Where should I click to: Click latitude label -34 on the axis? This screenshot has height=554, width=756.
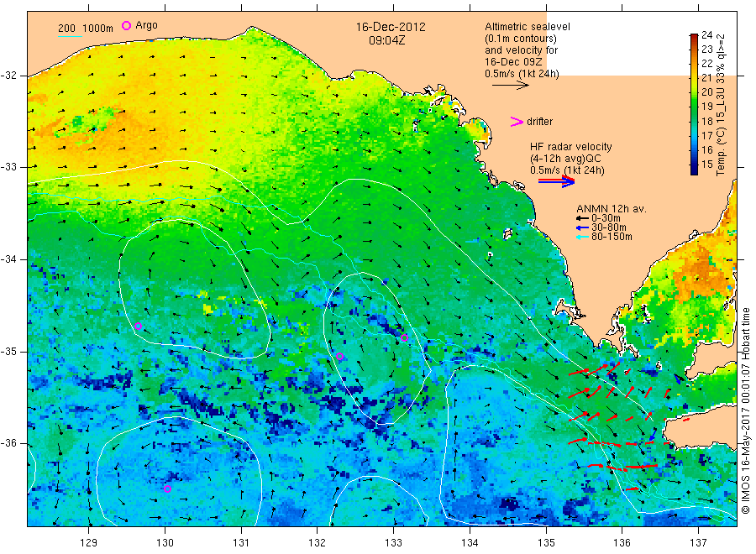coord(9,259)
